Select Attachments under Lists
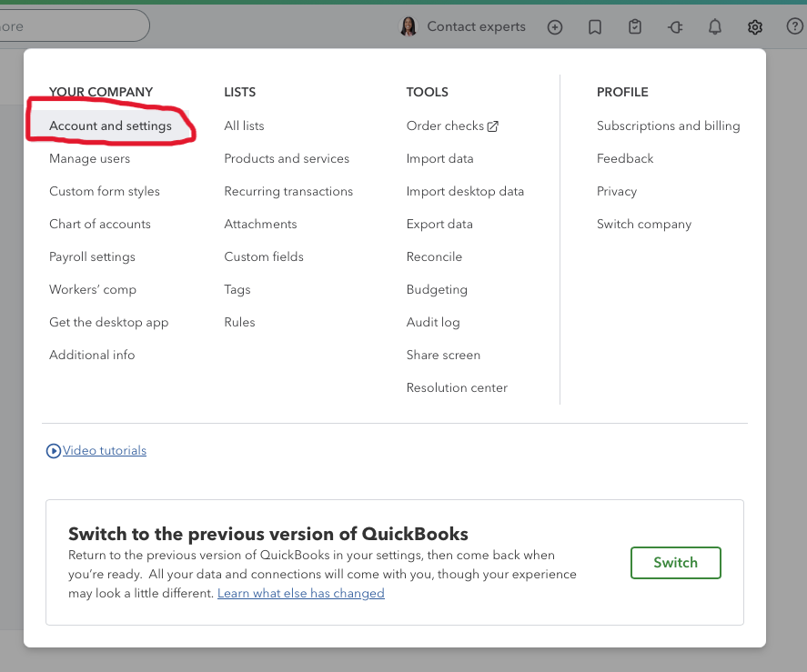The width and height of the screenshot is (807, 672). coord(260,224)
